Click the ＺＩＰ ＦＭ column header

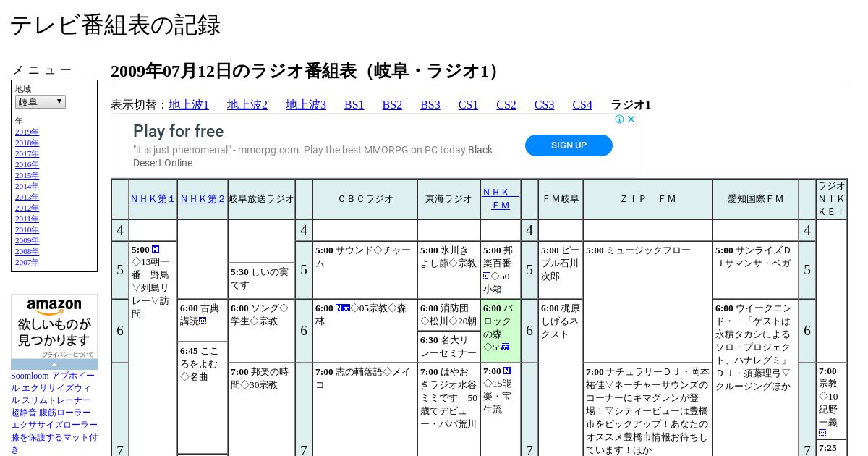647,199
